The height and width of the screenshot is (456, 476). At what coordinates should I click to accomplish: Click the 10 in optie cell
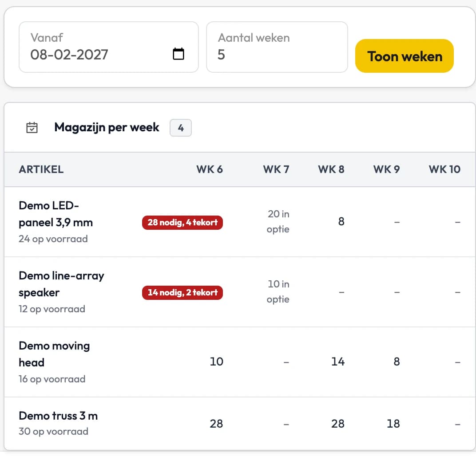(278, 292)
